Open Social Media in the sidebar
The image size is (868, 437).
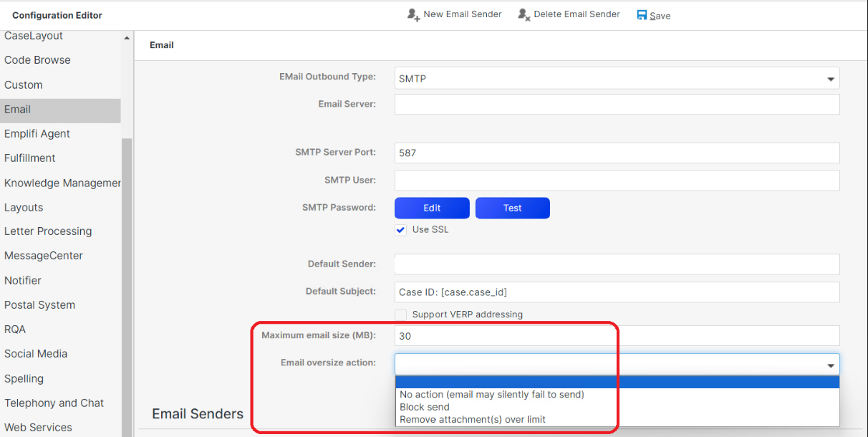36,354
